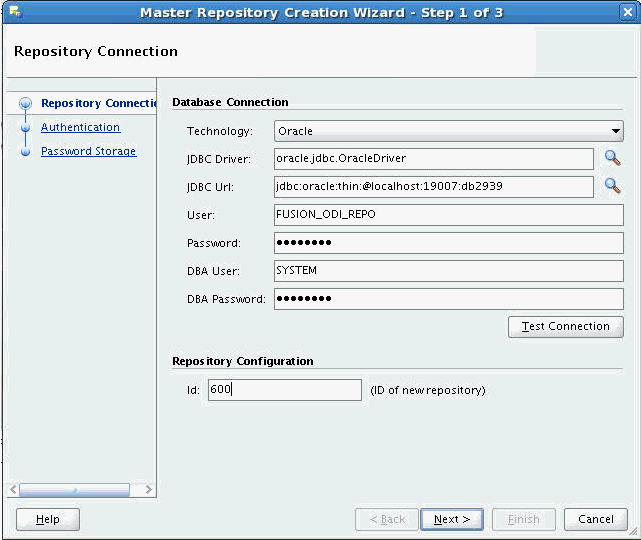Click the Repository Configuration section heading
Viewport: 641px width, 540px height.
tap(243, 361)
